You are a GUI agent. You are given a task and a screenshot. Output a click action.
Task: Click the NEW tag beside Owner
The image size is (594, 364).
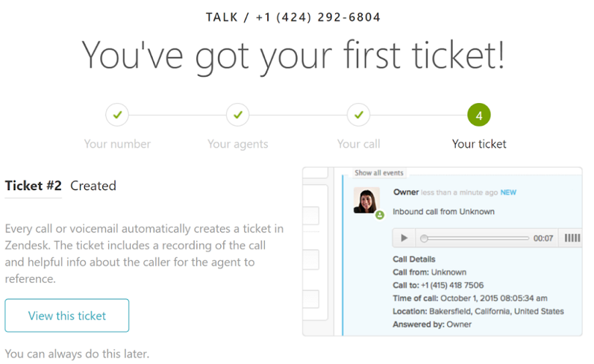(x=508, y=192)
